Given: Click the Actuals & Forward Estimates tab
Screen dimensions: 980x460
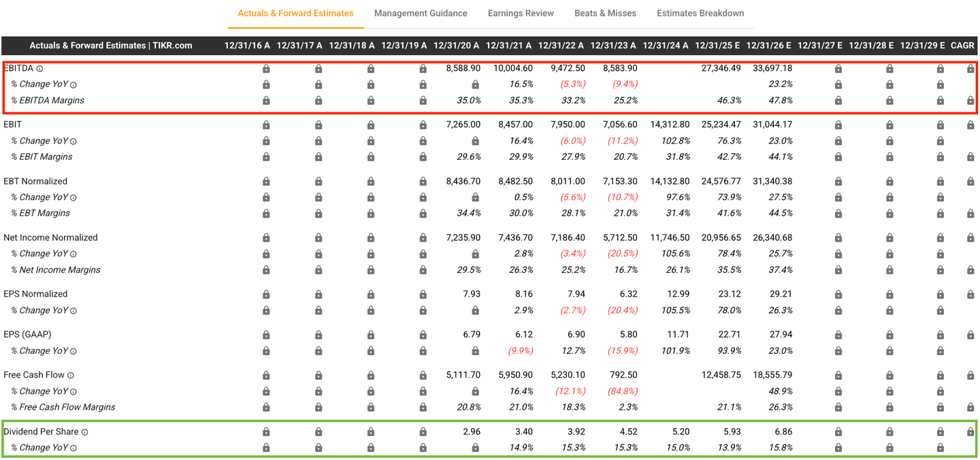Looking at the screenshot, I should pyautogui.click(x=295, y=14).
